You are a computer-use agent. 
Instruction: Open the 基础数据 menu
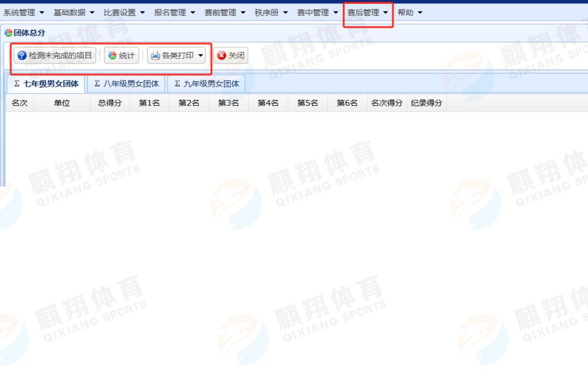click(x=74, y=13)
